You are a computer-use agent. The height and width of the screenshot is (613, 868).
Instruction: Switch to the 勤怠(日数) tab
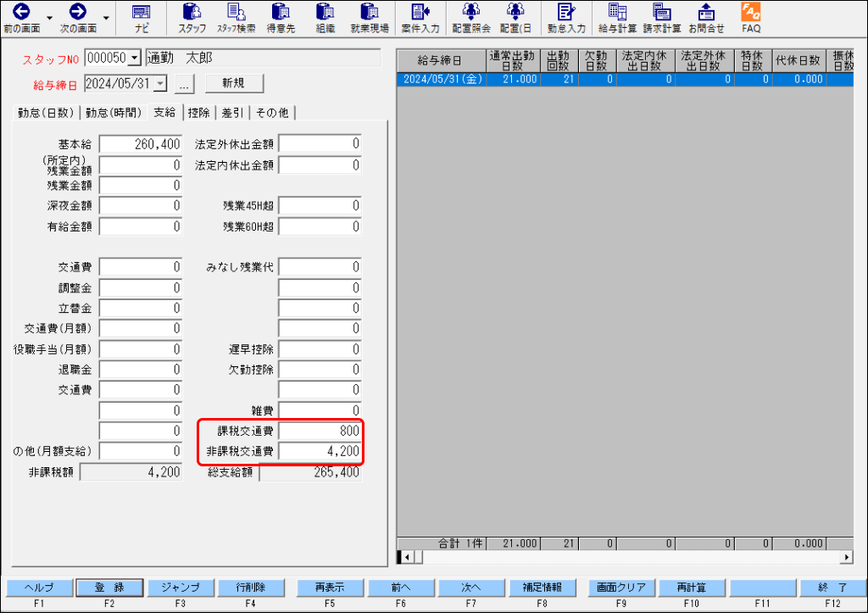point(46,113)
